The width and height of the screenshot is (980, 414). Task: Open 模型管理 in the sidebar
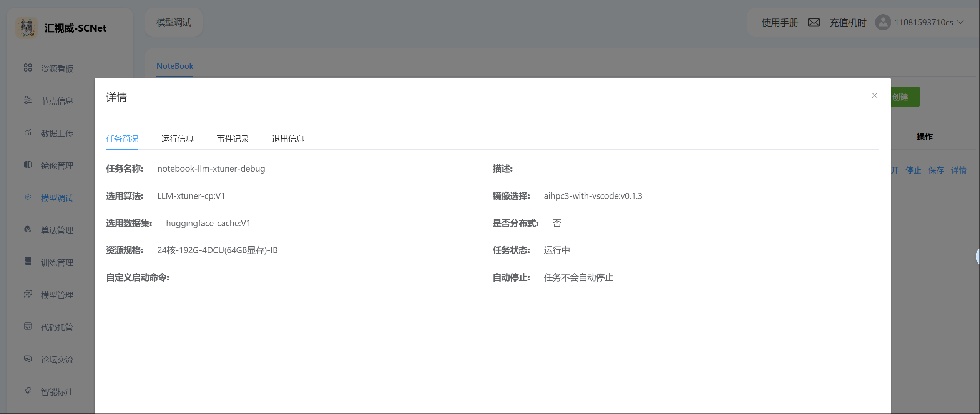(x=57, y=295)
